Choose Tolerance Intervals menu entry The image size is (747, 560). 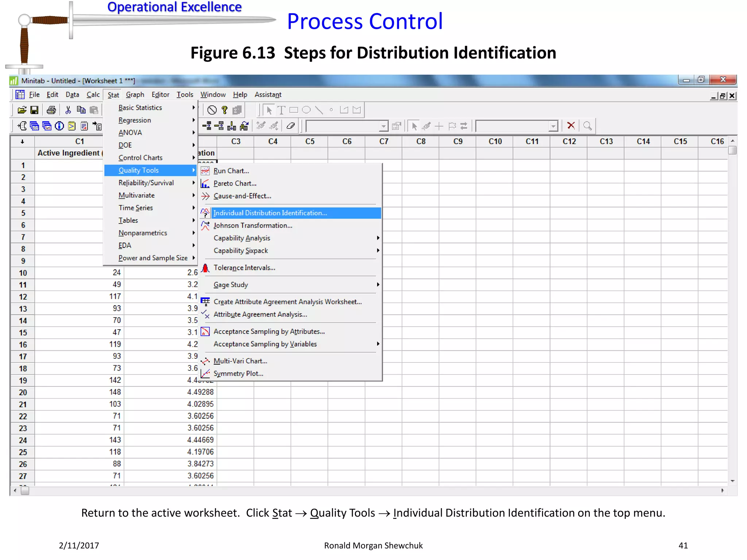[x=290, y=268]
